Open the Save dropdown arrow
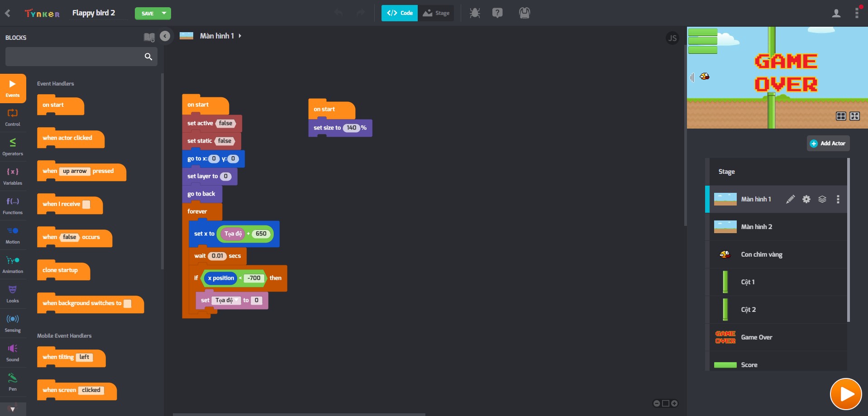Image resolution: width=868 pixels, height=416 pixels. [x=164, y=13]
